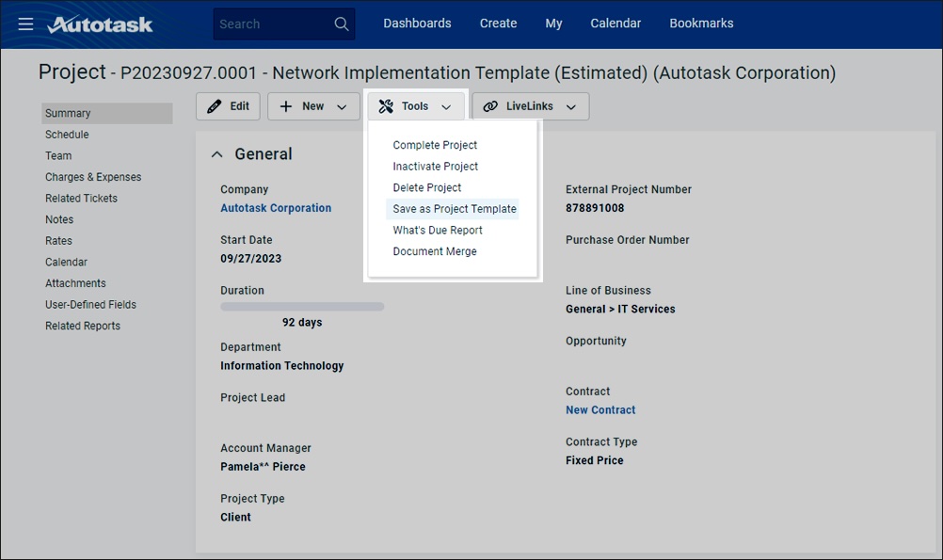Open Rates in the sidebar
The width and height of the screenshot is (943, 560).
(58, 241)
